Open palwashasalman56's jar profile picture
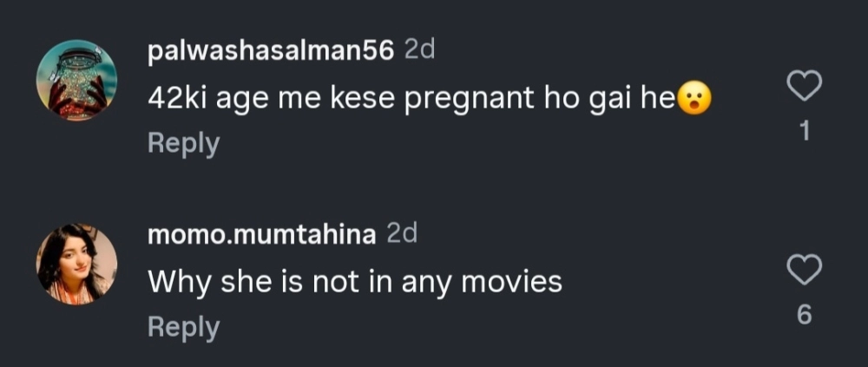The image size is (868, 367). 76,80
